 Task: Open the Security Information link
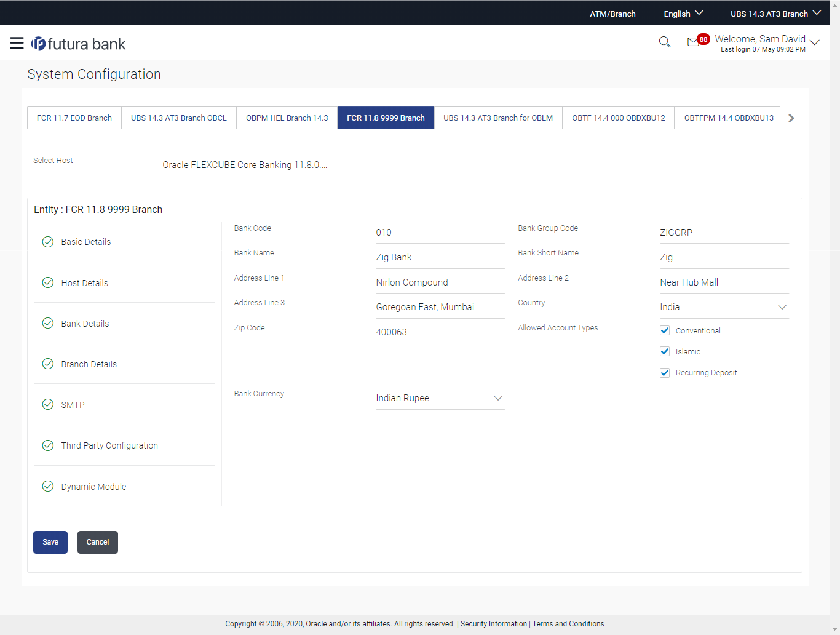point(494,624)
